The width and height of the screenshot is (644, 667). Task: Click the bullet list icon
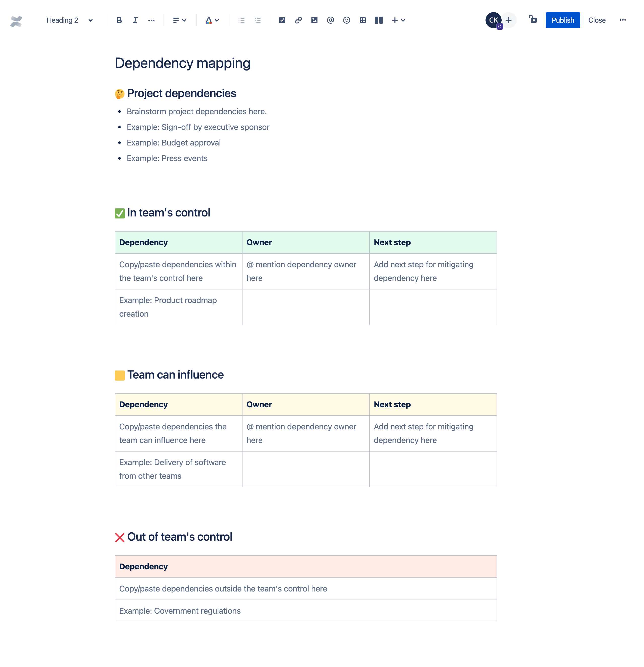pyautogui.click(x=241, y=20)
